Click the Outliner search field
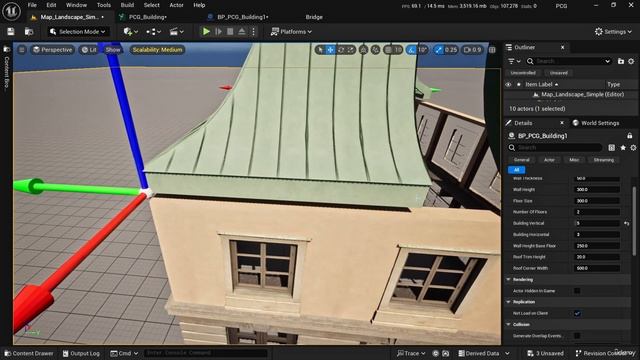This screenshot has width=640, height=360. coord(569,61)
